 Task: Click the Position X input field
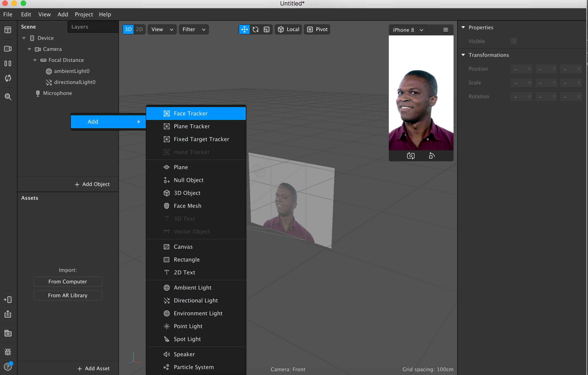click(521, 69)
